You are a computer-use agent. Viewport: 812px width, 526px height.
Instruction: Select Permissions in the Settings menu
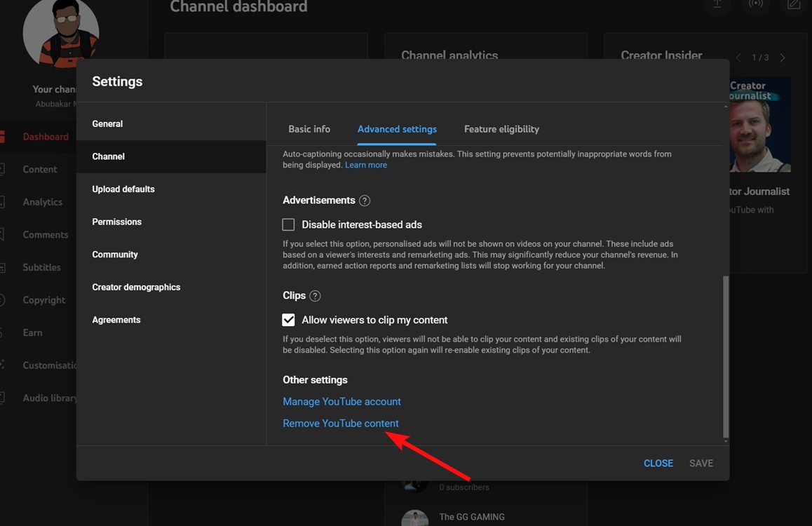tap(117, 222)
